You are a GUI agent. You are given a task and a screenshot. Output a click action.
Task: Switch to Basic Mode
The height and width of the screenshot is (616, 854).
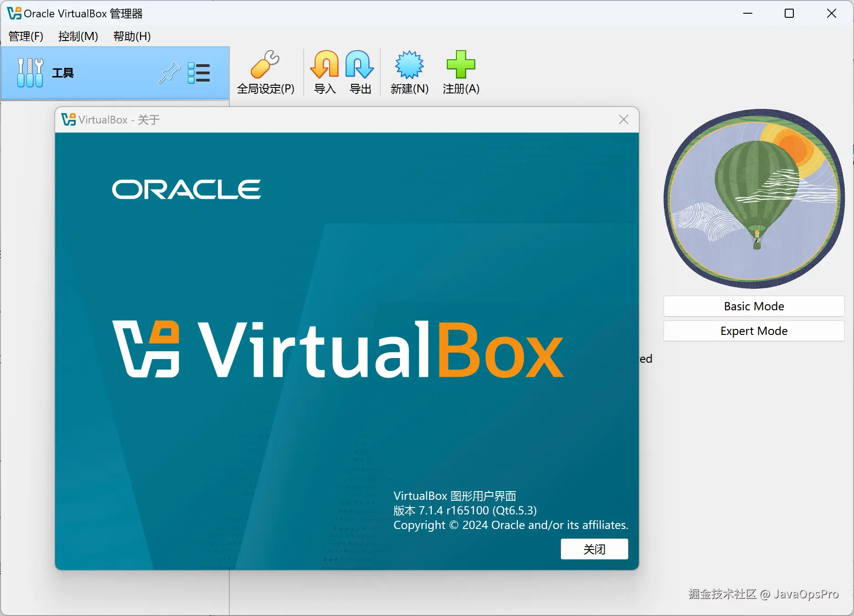coord(754,306)
